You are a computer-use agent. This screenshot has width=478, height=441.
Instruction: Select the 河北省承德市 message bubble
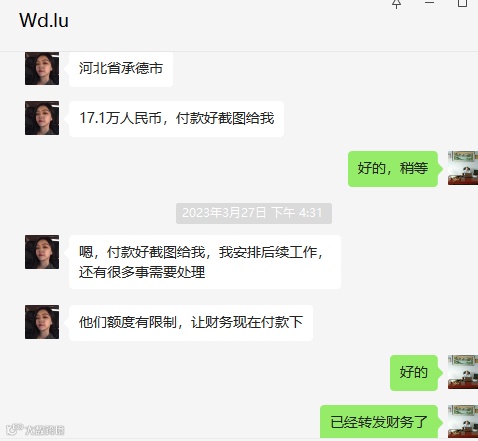point(121,69)
